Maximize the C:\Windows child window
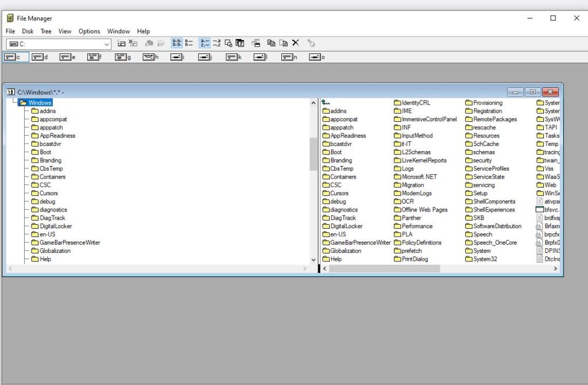Screen dimensions: 588x385 [532, 92]
